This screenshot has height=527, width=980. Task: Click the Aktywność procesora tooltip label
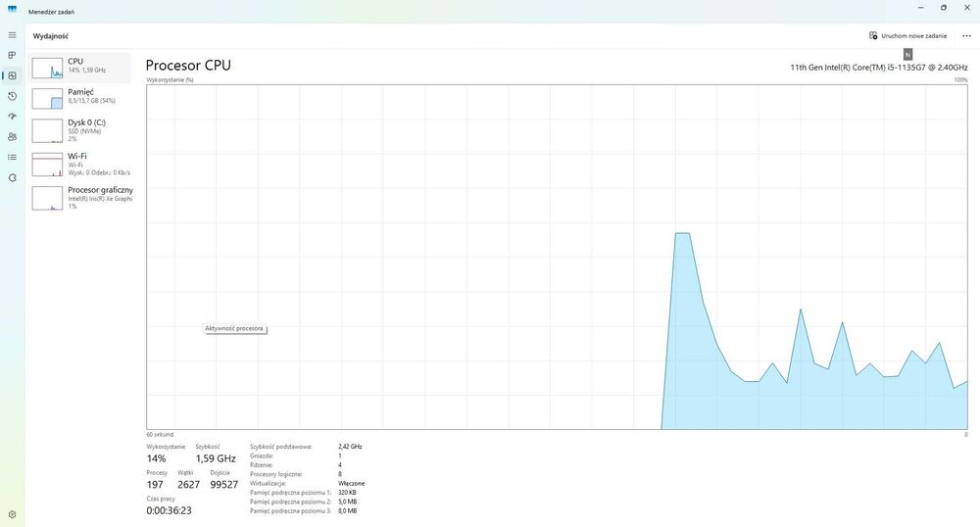pos(234,328)
